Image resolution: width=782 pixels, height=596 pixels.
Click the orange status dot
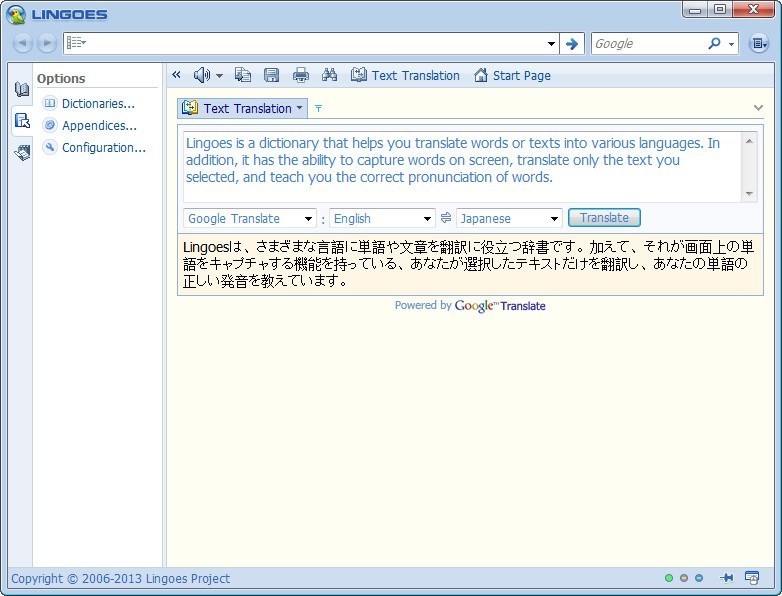(684, 578)
